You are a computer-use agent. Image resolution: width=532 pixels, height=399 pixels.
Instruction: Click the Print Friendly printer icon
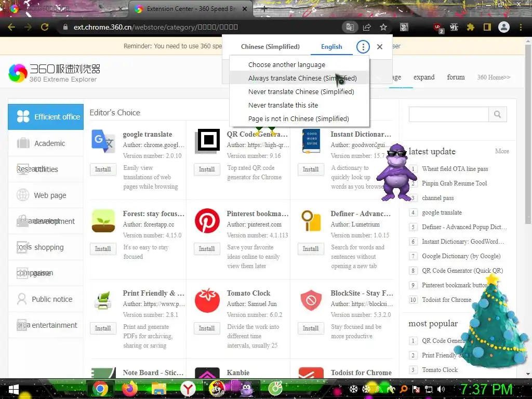click(103, 300)
